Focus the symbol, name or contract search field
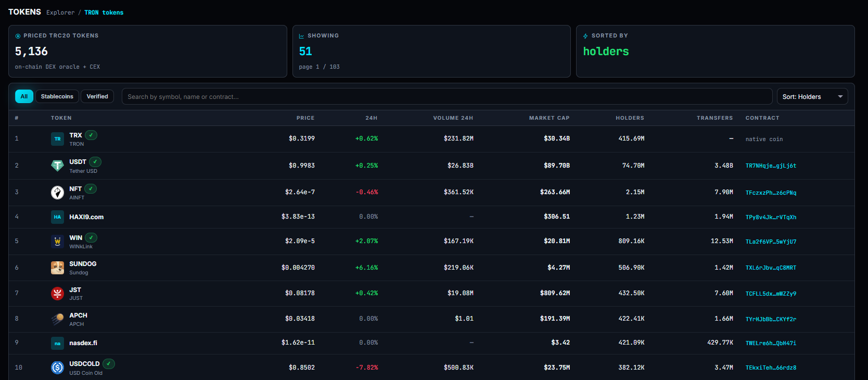This screenshot has height=380, width=868. tap(446, 97)
